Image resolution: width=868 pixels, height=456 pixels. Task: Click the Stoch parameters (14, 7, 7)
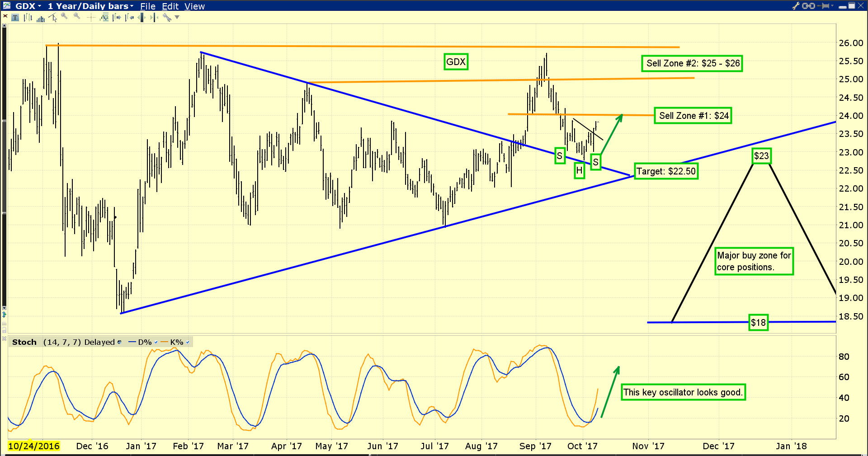62,342
